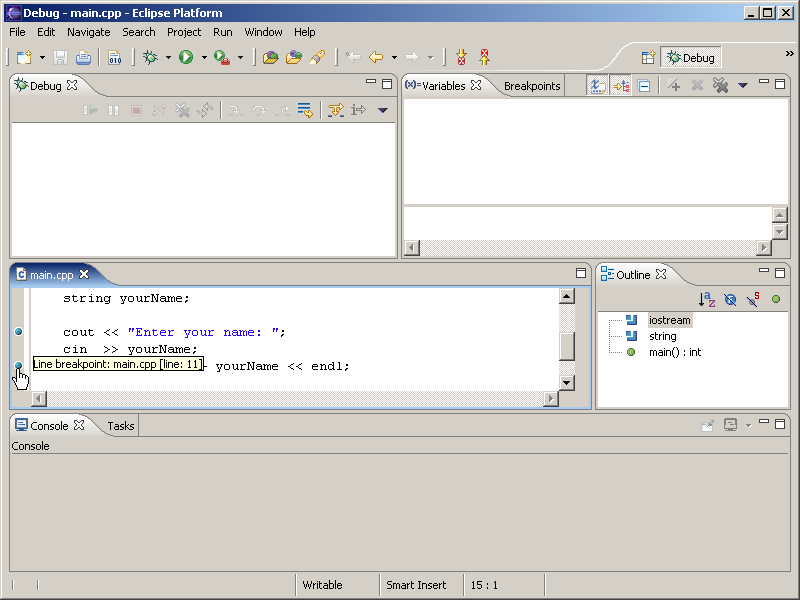This screenshot has width=800, height=600.
Task: Click Open Perspective icon beside Debug perspective
Action: coord(648,58)
